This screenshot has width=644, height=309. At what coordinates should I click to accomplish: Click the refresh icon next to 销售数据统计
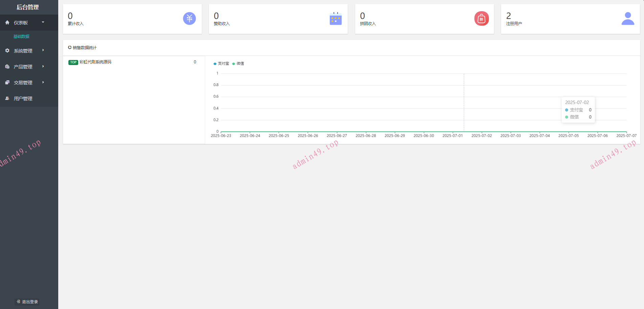pos(70,47)
